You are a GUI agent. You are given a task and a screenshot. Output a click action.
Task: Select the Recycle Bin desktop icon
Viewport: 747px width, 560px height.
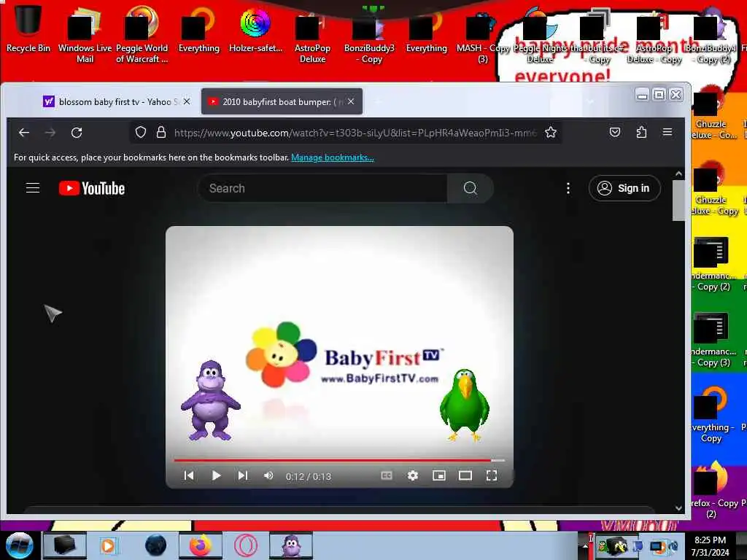(28, 28)
